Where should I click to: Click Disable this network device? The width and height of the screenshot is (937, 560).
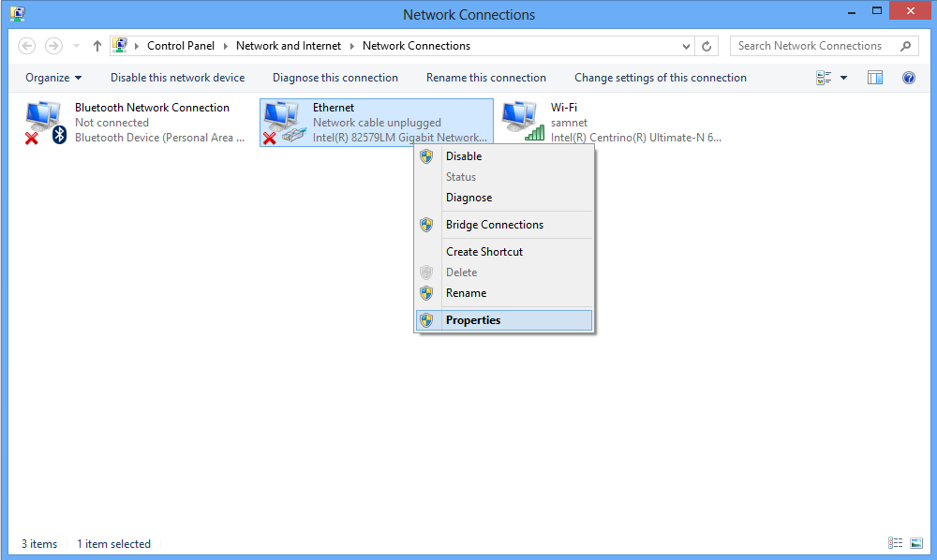coord(177,78)
